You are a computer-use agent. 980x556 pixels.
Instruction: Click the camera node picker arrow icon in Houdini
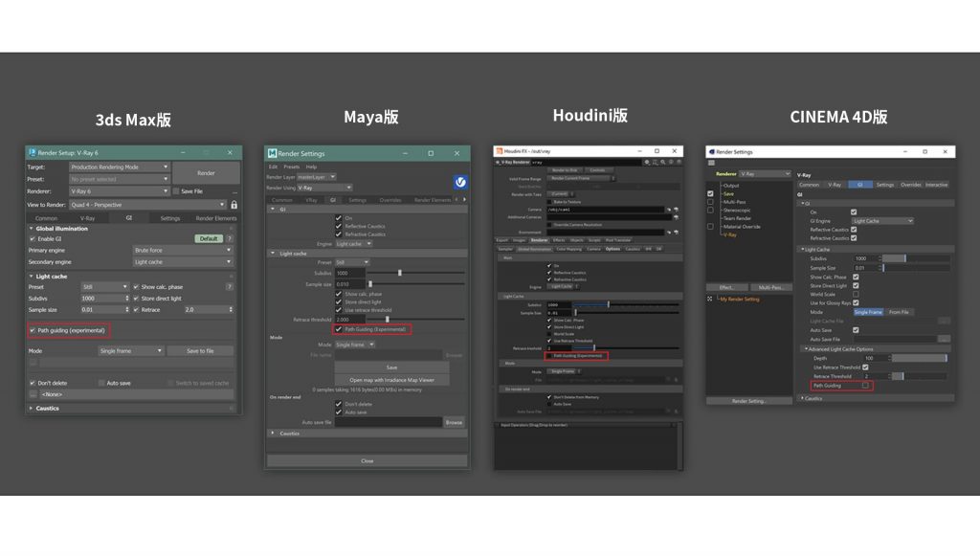tap(671, 209)
